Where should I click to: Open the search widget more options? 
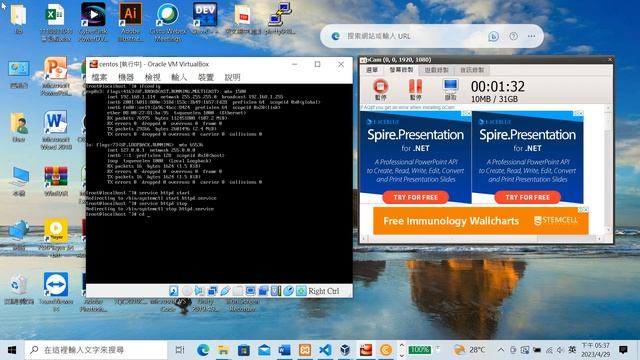click(x=531, y=36)
